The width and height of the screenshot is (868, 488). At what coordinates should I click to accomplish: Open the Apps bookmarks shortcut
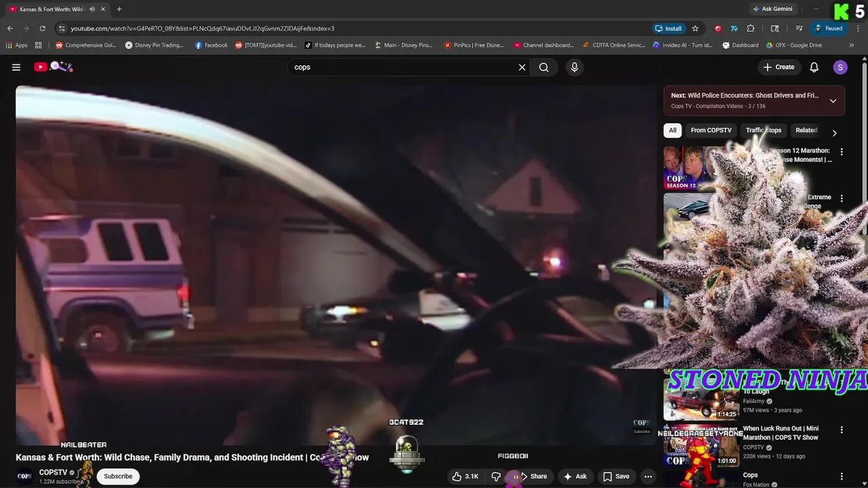[x=17, y=45]
